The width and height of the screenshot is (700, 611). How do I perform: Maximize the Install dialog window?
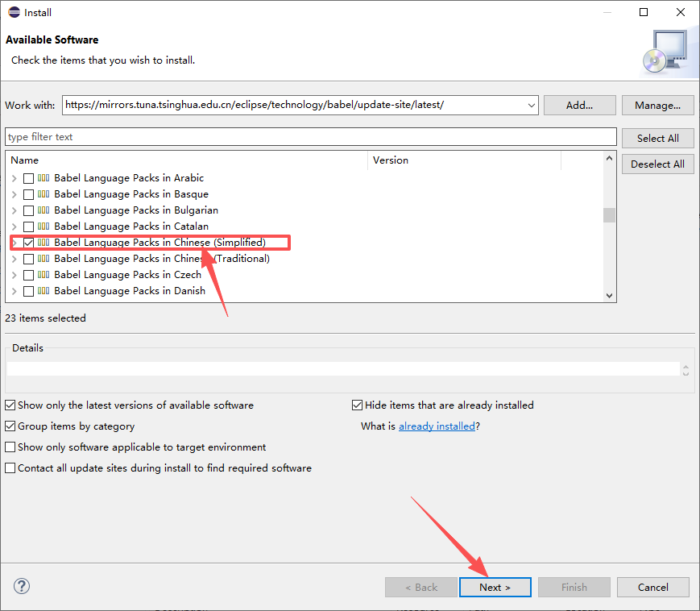click(644, 12)
